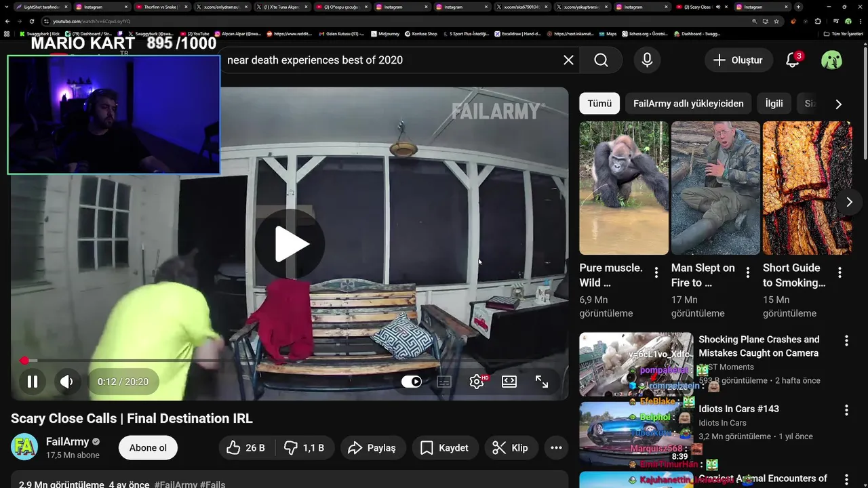Pause the video with the pause button

click(x=32, y=382)
